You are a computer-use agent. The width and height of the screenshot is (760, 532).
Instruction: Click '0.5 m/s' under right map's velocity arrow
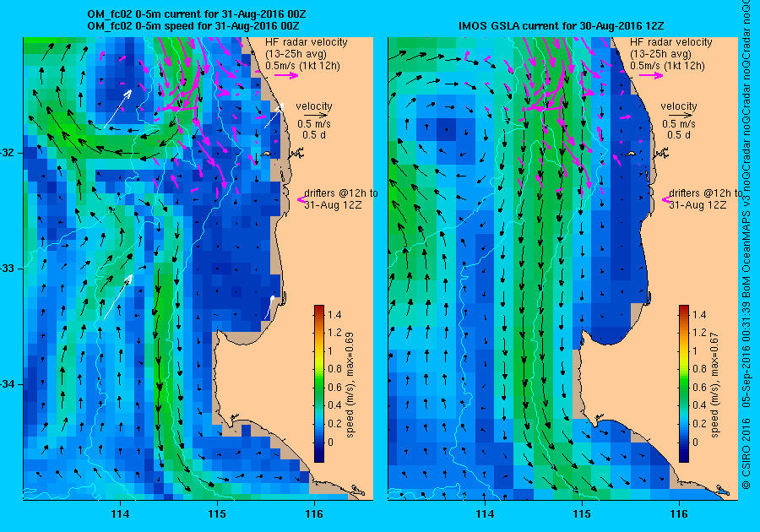(x=679, y=124)
